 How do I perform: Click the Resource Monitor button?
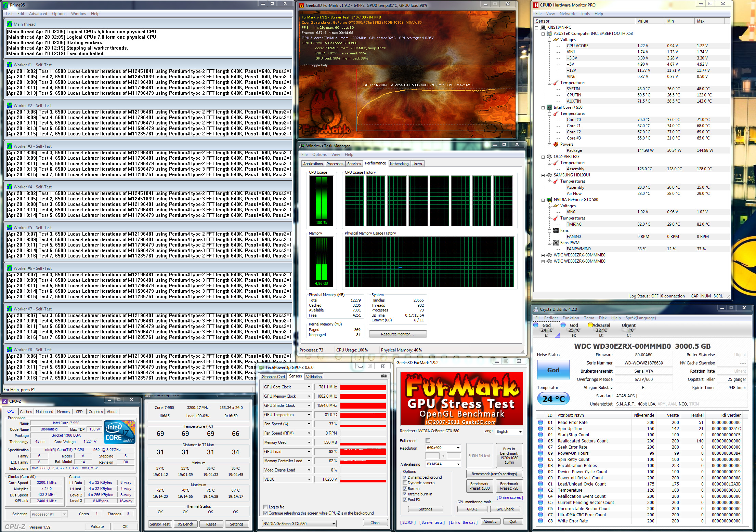(397, 334)
